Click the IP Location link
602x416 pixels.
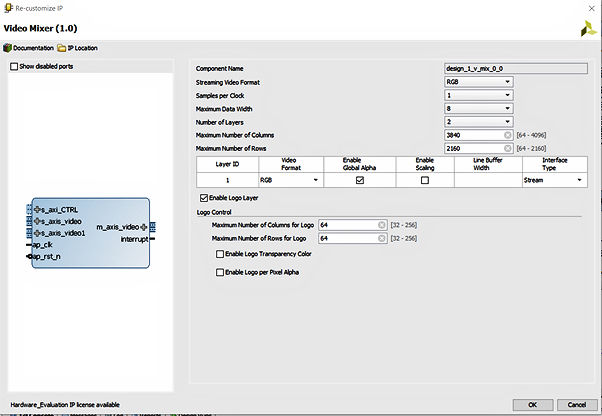[83, 48]
